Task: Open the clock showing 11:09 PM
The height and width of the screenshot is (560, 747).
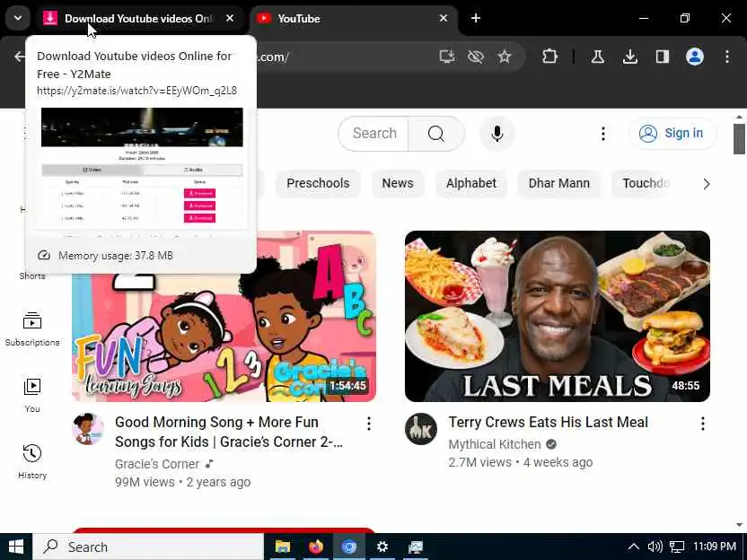Action: (714, 547)
